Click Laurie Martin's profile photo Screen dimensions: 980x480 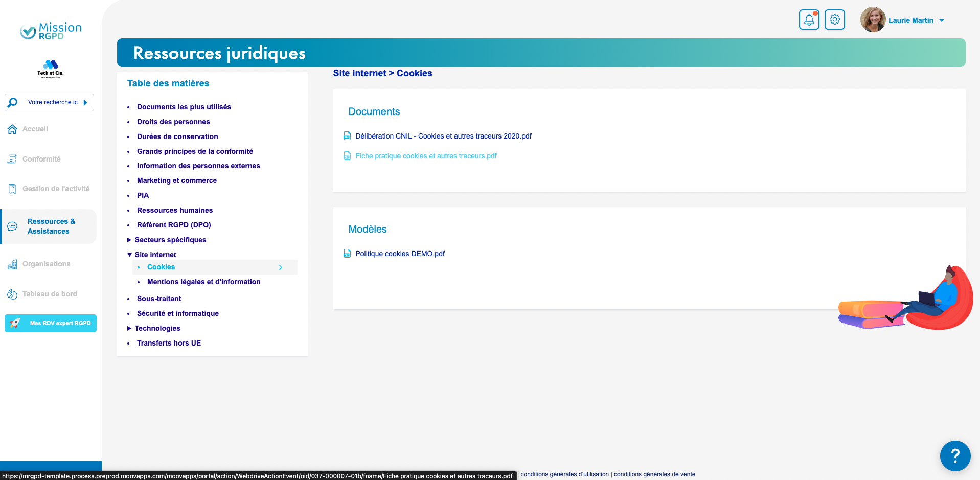click(x=873, y=20)
